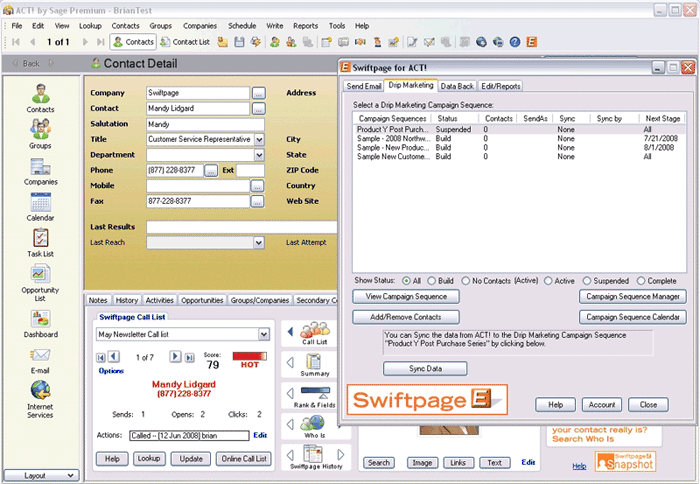Click the Call List icon
The image size is (700, 484).
pyautogui.click(x=315, y=333)
